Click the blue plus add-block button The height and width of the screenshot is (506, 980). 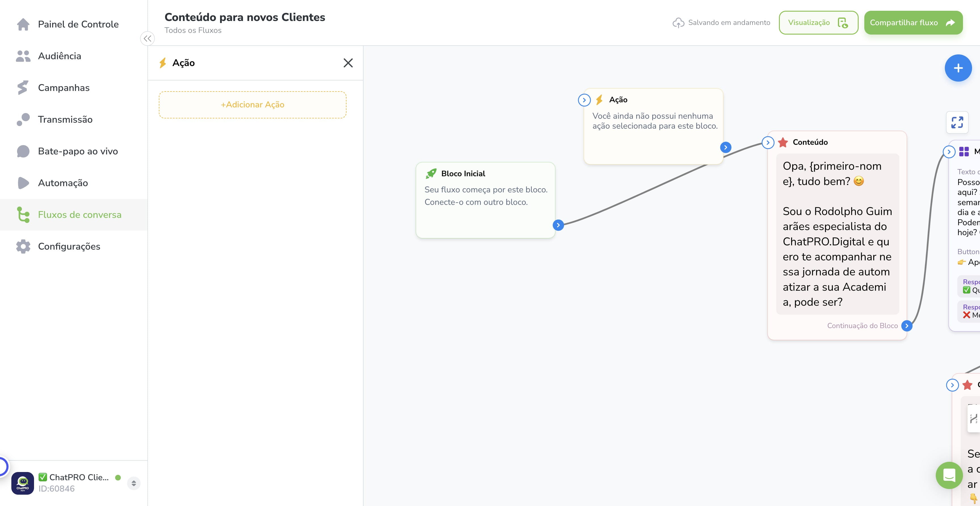pyautogui.click(x=958, y=68)
